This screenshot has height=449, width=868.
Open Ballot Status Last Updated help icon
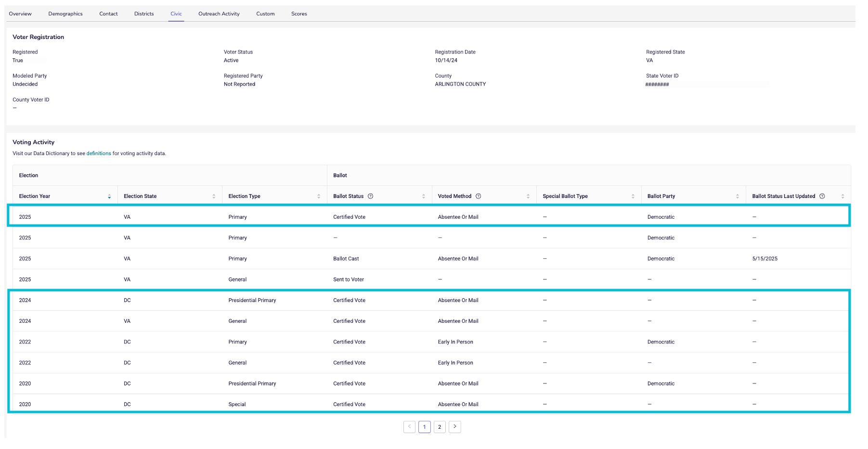pyautogui.click(x=822, y=196)
